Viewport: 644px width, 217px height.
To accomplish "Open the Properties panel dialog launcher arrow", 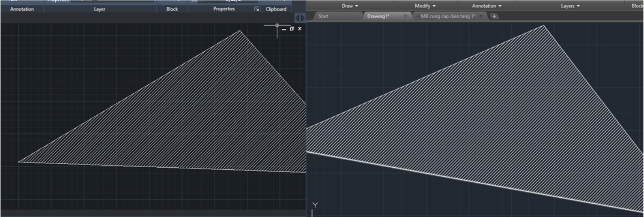I will tap(256, 9).
